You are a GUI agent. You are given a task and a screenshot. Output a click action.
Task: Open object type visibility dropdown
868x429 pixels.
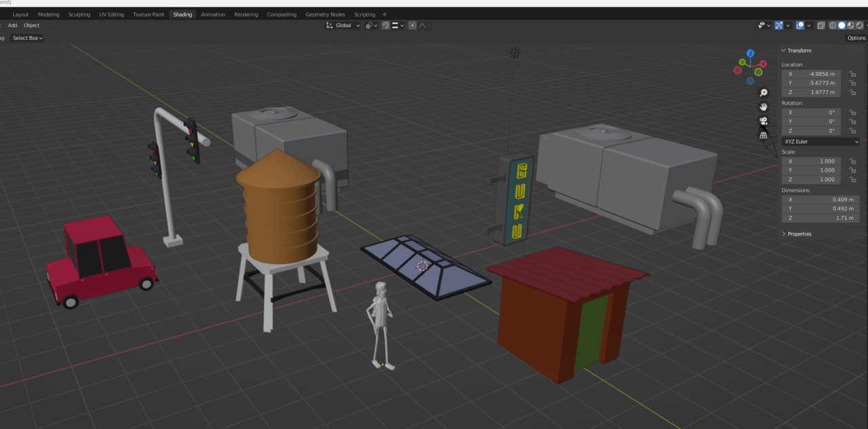[764, 25]
